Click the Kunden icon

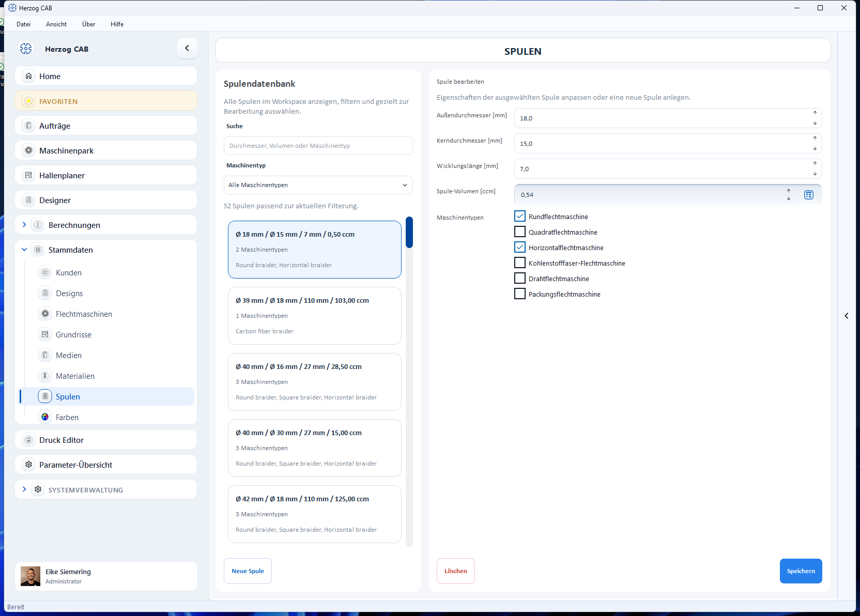click(x=45, y=272)
